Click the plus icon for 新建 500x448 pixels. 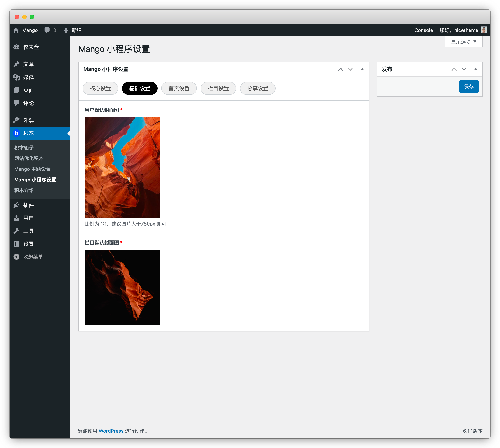(x=66, y=30)
